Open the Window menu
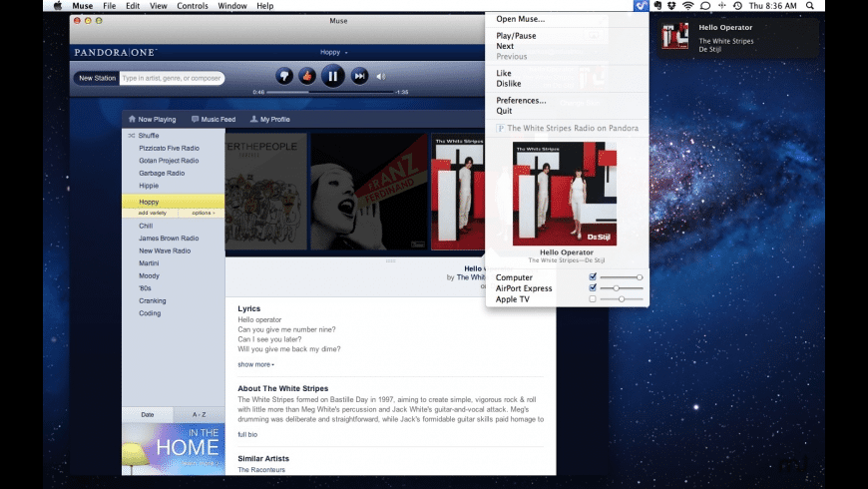 point(231,6)
